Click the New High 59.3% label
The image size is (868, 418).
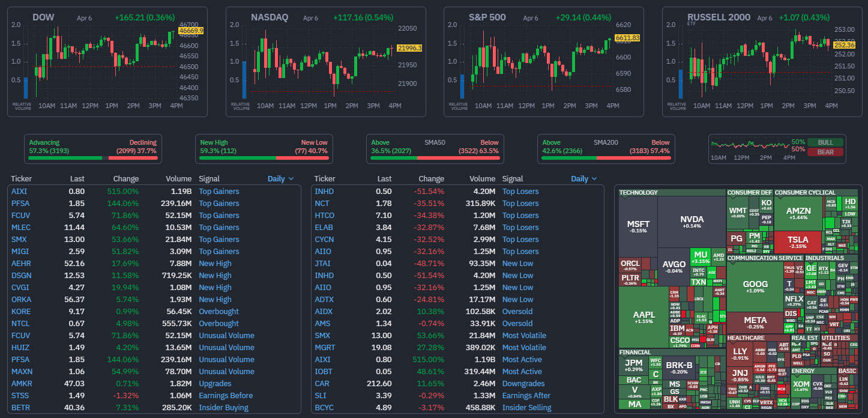point(219,147)
